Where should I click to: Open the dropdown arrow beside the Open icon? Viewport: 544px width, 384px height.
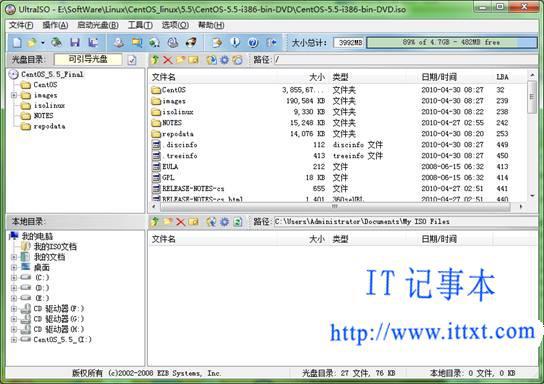click(43, 43)
